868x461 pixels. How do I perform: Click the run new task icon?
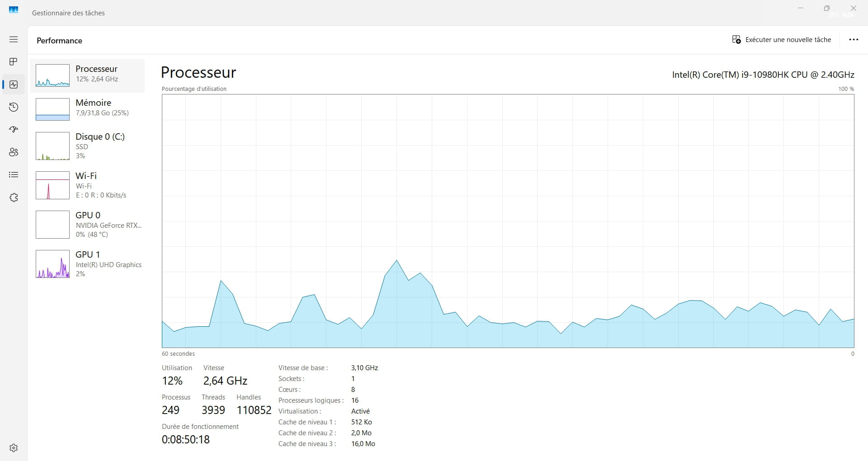click(736, 40)
